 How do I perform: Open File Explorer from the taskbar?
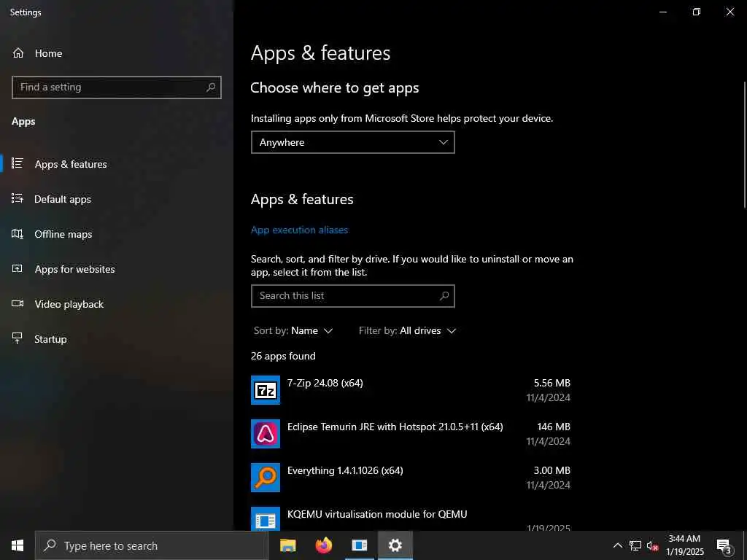point(287,545)
